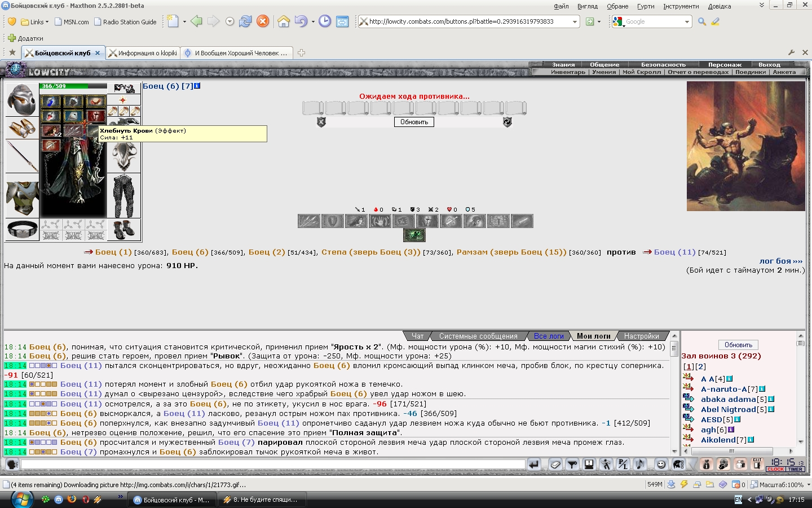Click Обновить in the player list

(x=738, y=345)
